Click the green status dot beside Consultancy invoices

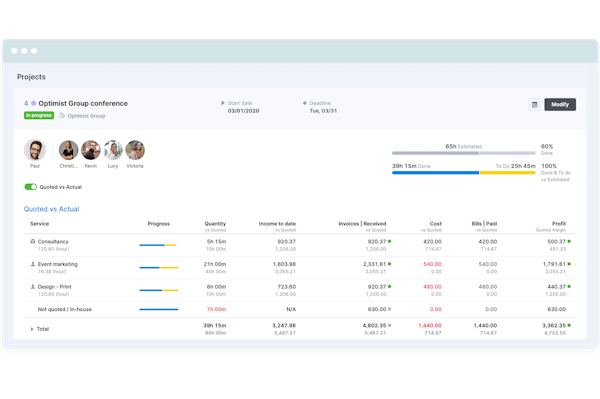coord(390,241)
